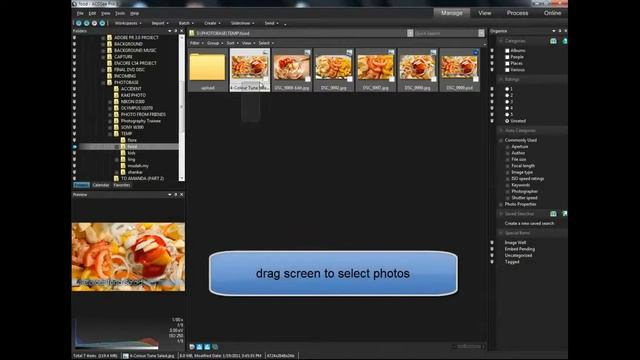The image size is (640, 360).
Task: Click Easy-Select indicator next to rating 1
Action: click(x=492, y=89)
